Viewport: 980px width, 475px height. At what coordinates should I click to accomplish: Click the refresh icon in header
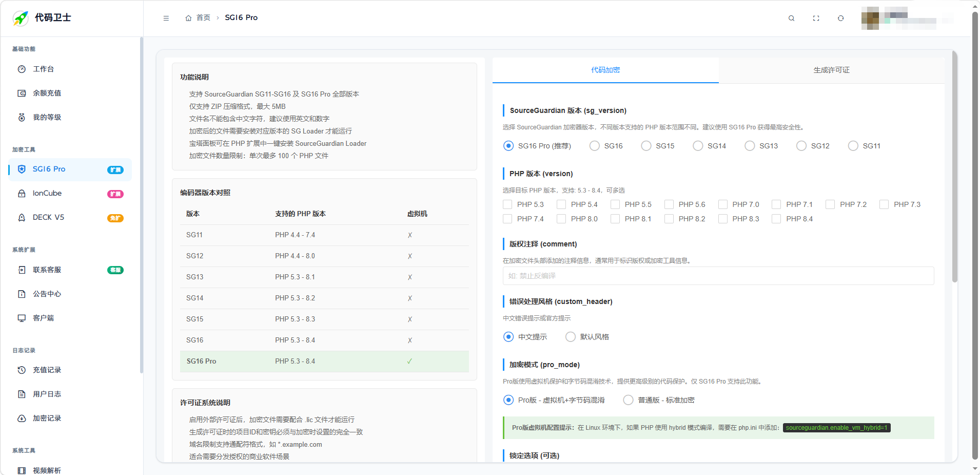[x=841, y=18]
